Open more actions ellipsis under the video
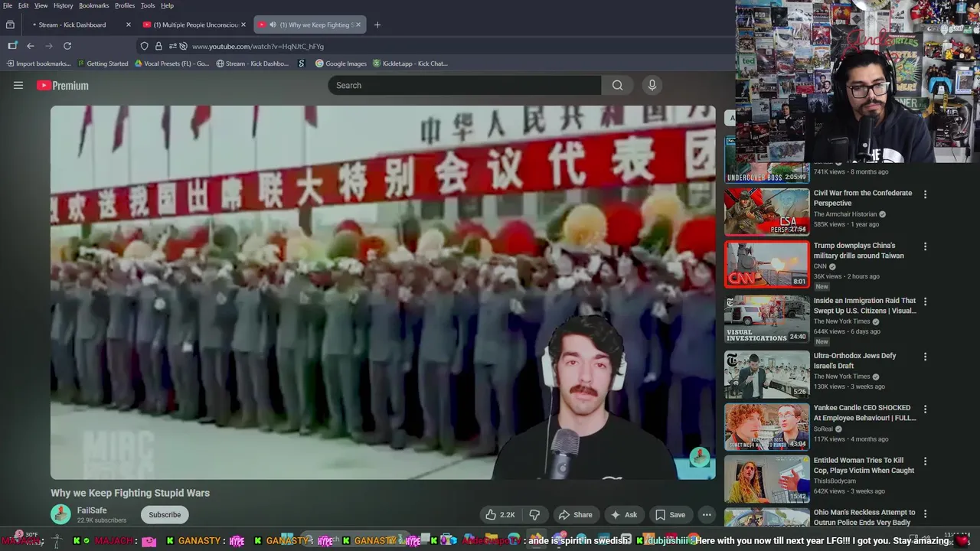The image size is (980, 551). [707, 515]
